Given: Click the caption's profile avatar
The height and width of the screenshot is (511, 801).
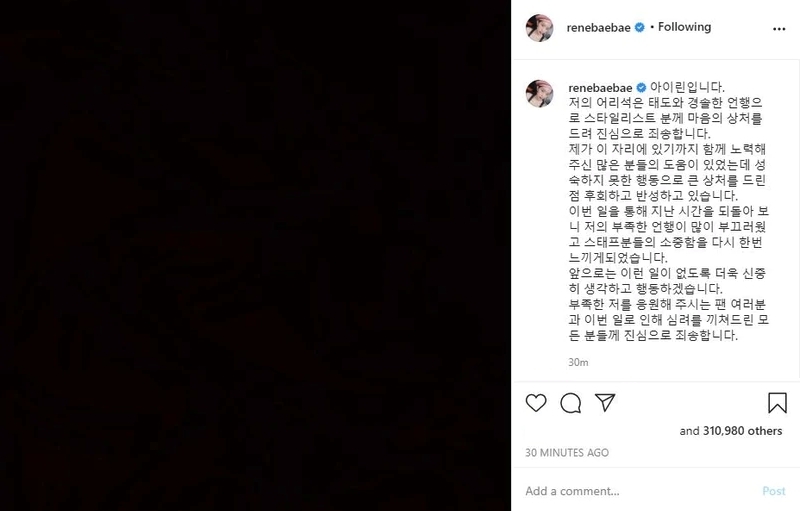Looking at the screenshot, I should (x=539, y=94).
